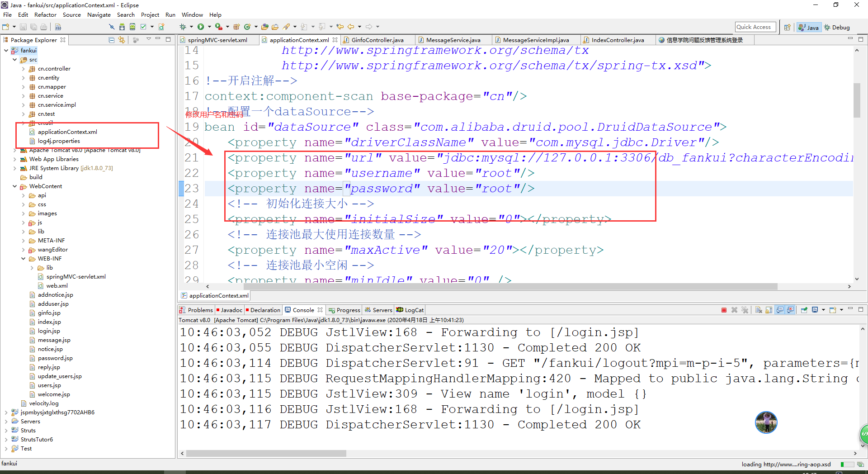
Task: Click the Save icon in toolbar
Action: click(x=23, y=27)
